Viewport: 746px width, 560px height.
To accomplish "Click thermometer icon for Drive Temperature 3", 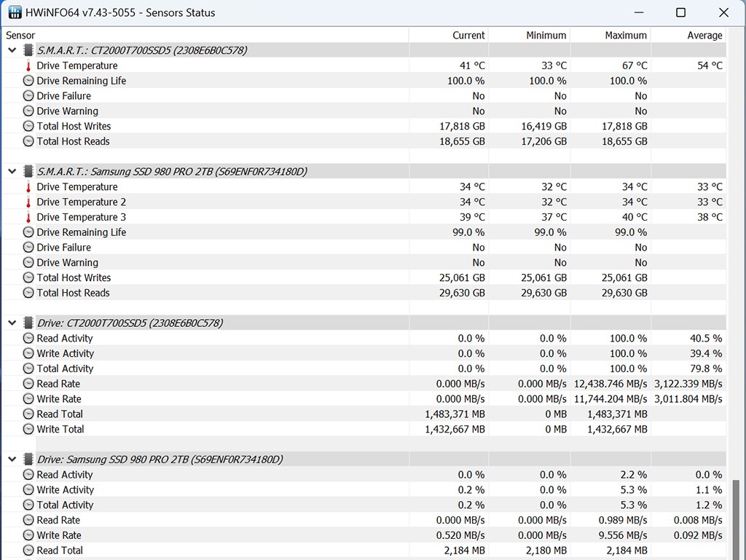I will pos(28,217).
